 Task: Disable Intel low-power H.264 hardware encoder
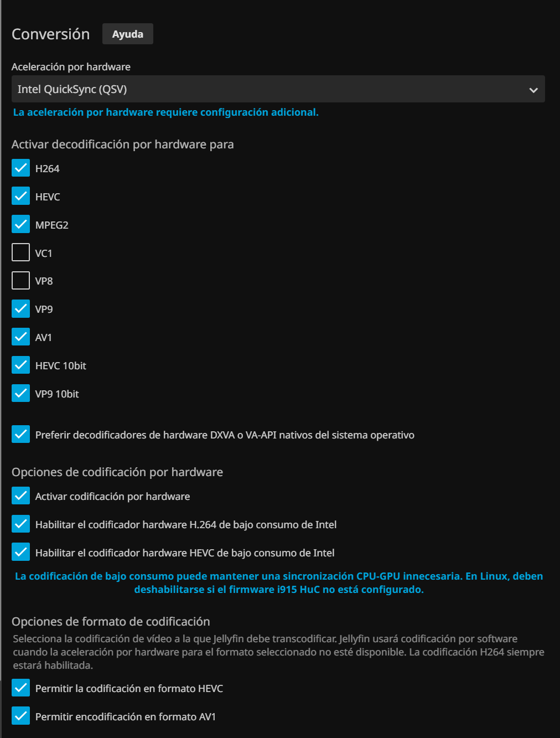coord(21,524)
